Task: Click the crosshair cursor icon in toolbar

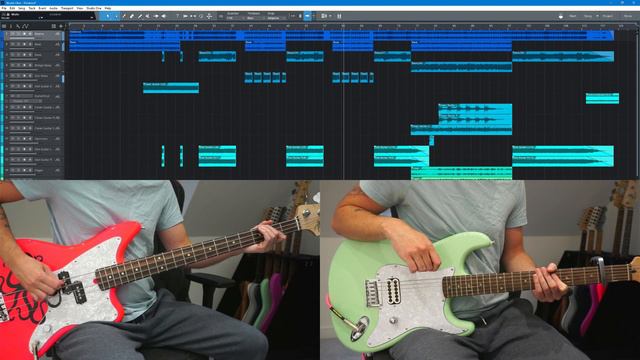Action: pyautogui.click(x=209, y=16)
